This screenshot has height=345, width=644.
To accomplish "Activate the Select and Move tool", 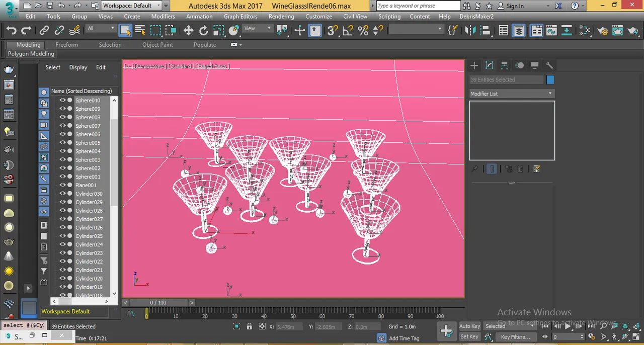I will coord(188,30).
